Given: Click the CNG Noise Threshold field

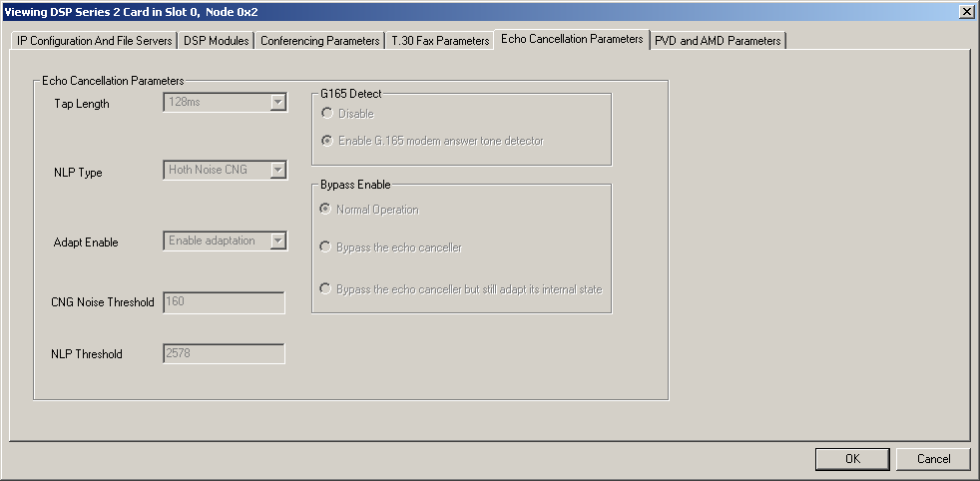Looking at the screenshot, I should [224, 302].
